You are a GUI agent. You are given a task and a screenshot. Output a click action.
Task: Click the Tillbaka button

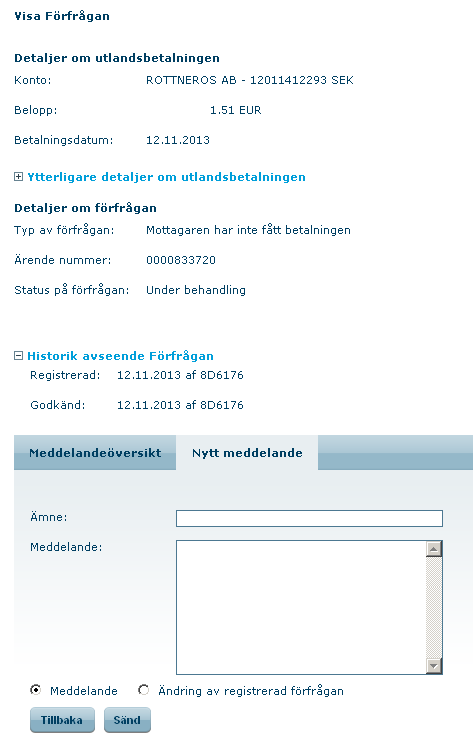click(62, 720)
